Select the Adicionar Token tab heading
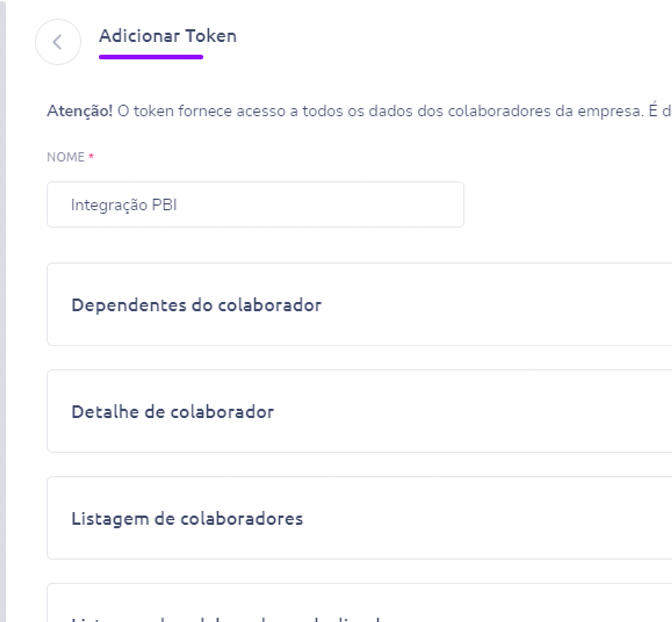Screen dimensions: 672x622 tap(168, 36)
